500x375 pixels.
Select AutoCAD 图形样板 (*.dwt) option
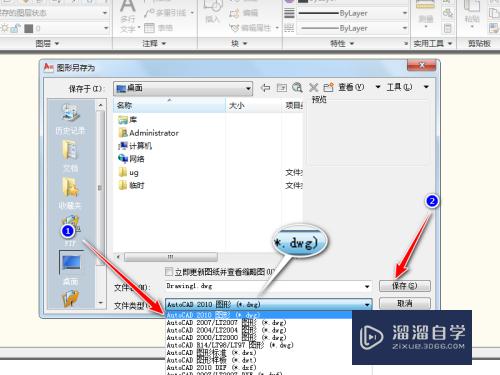[x=211, y=360]
